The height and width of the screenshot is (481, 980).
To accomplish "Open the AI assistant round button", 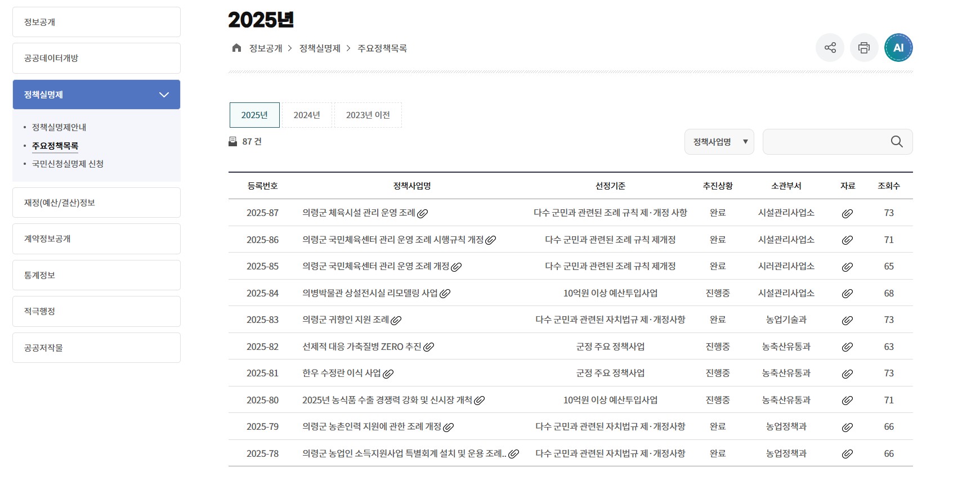I will [898, 48].
